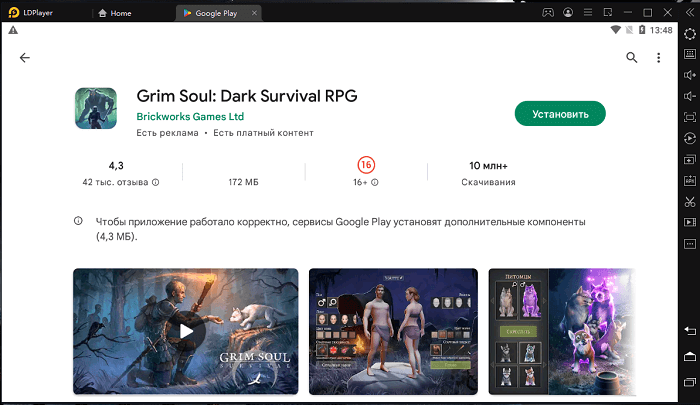
Task: Click the red 16 age rating badge
Action: click(366, 165)
